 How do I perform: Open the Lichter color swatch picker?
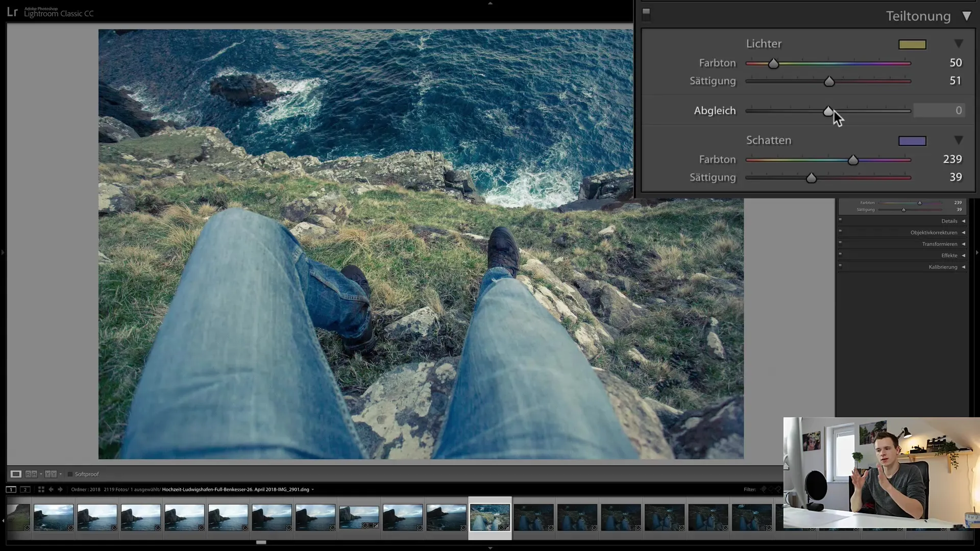912,44
